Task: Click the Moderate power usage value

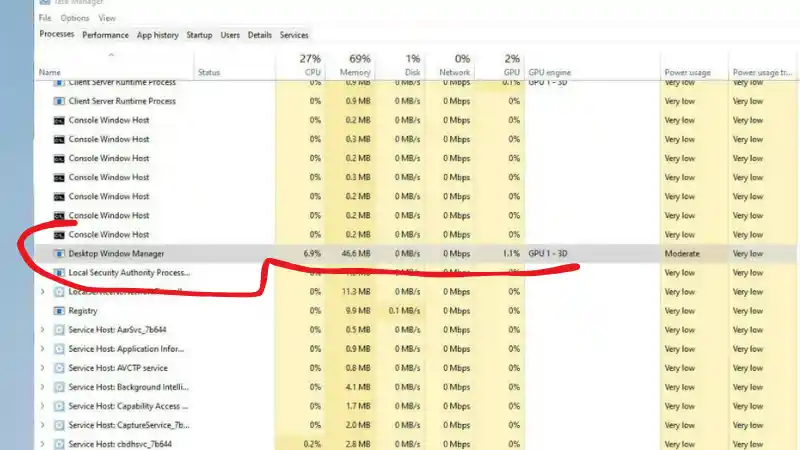Action: pyautogui.click(x=682, y=254)
